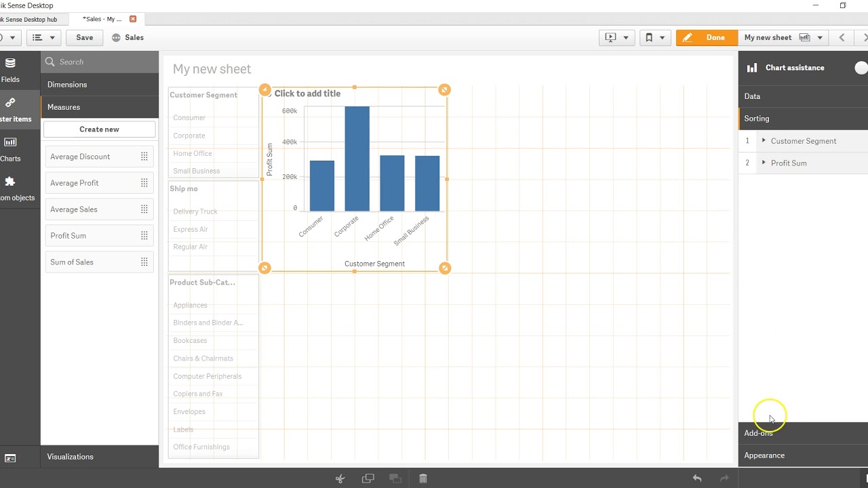Image resolution: width=868 pixels, height=488 pixels.
Task: Click the paste icon in bottom bar
Action: [395, 479]
